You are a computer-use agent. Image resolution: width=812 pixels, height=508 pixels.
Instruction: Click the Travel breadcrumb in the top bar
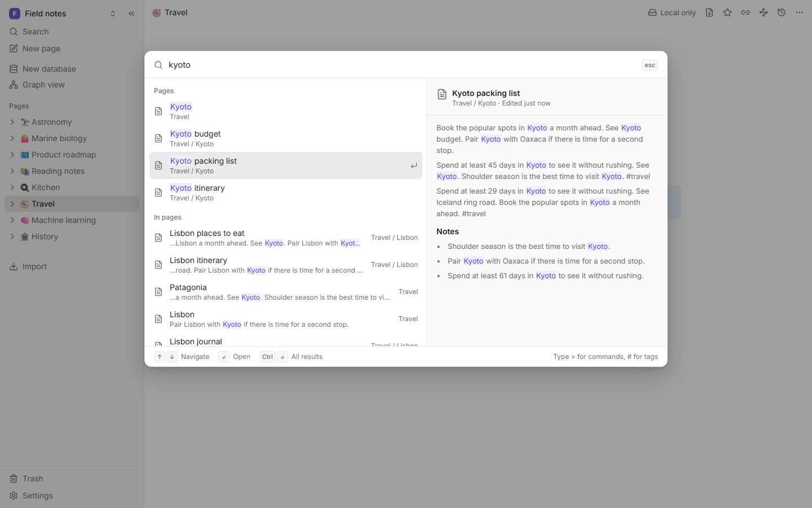(x=170, y=12)
